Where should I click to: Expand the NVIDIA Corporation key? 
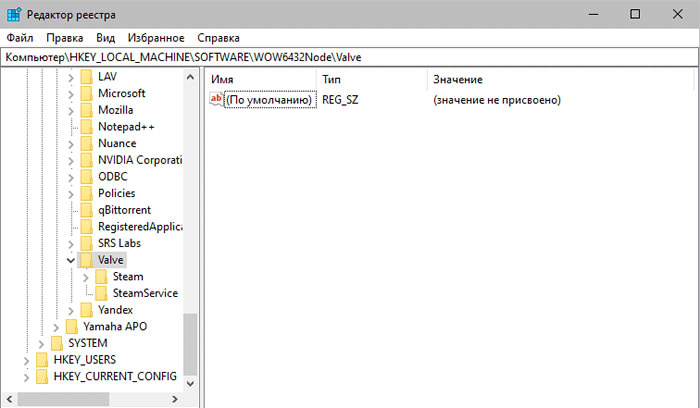point(71,161)
